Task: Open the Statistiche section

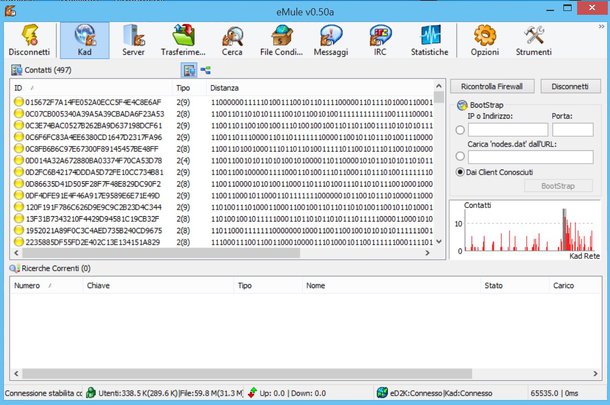Action: click(429, 40)
